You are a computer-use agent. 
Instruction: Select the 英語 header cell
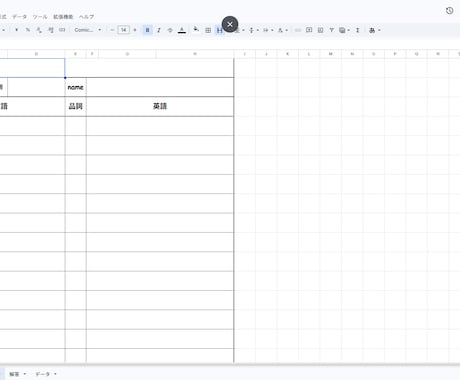[x=160, y=106]
